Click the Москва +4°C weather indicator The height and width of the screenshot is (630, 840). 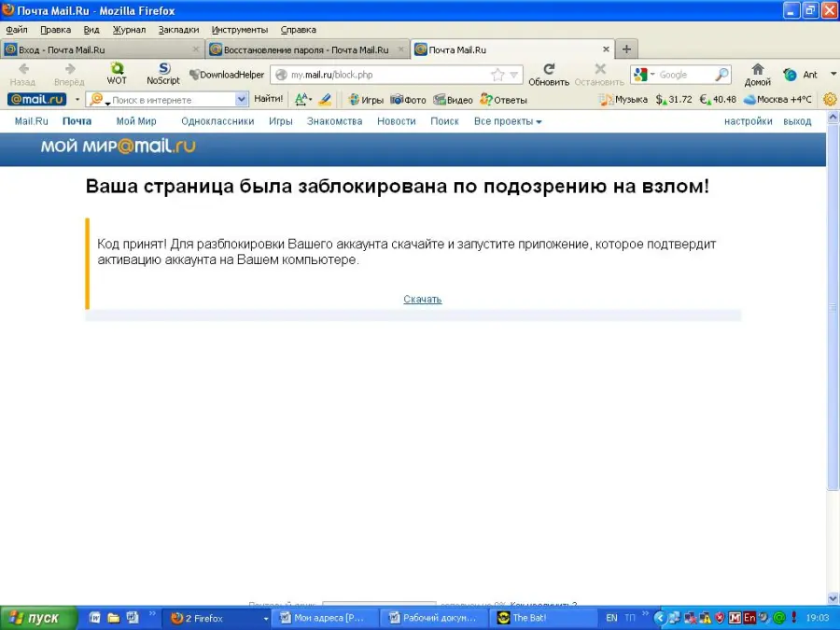777,100
